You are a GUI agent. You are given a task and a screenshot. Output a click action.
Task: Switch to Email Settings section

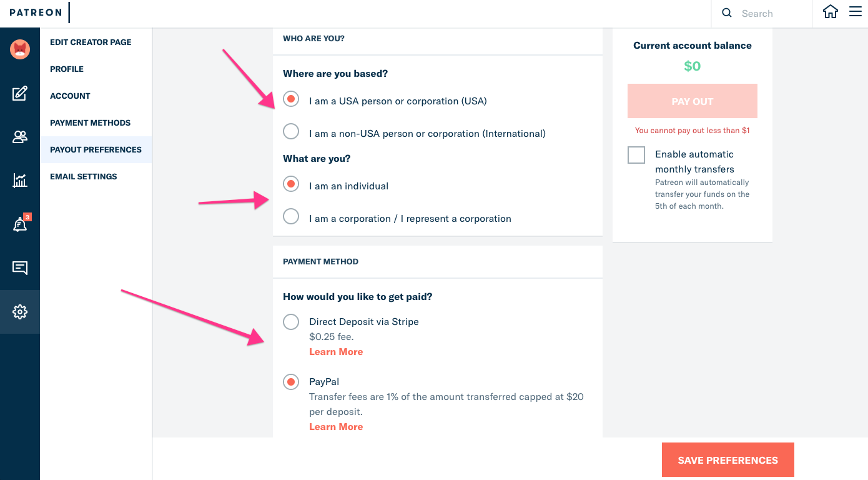84,177
